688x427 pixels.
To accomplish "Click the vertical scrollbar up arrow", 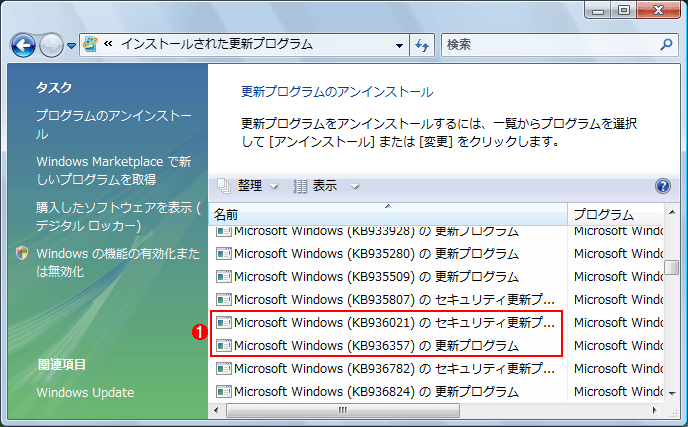I will coord(672,212).
